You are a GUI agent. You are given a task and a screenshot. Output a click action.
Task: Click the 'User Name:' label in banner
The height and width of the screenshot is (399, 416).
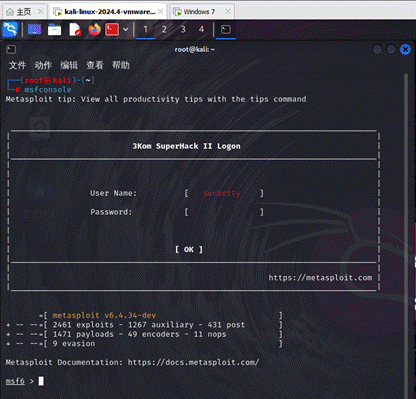coord(113,193)
